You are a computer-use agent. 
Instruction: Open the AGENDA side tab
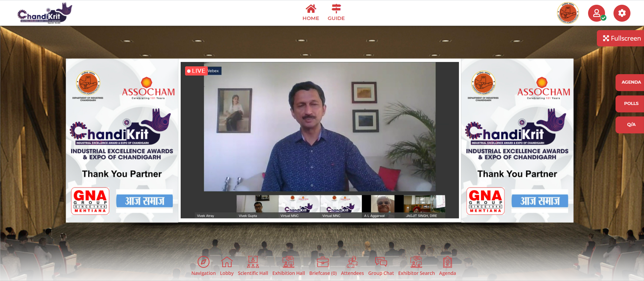click(631, 82)
